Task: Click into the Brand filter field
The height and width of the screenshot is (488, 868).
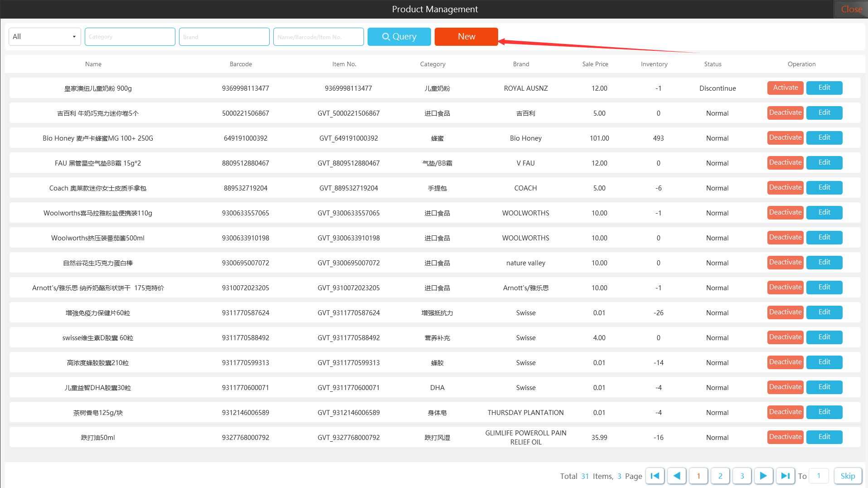Action: tap(224, 37)
